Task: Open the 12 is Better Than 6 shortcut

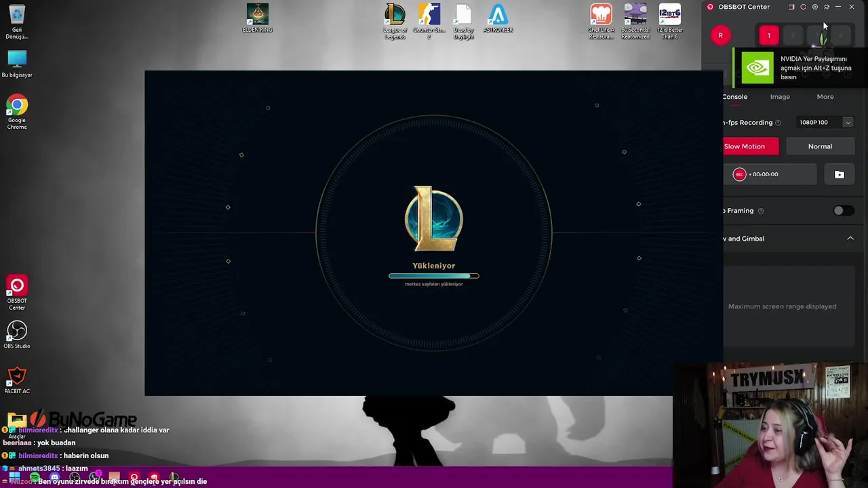Action: pyautogui.click(x=670, y=22)
